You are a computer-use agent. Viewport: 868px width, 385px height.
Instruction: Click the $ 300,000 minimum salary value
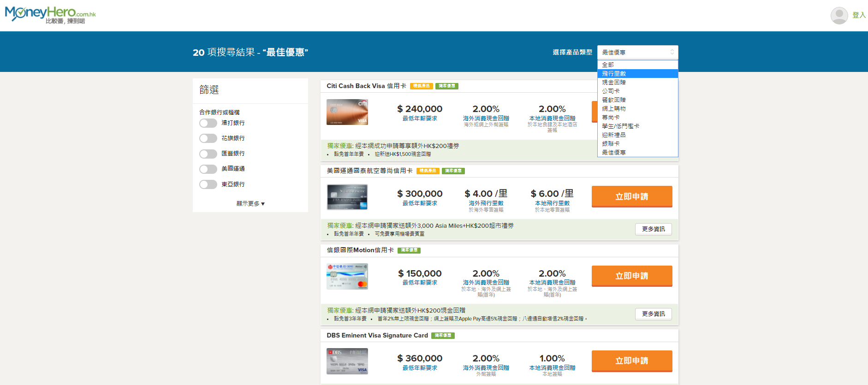point(420,194)
